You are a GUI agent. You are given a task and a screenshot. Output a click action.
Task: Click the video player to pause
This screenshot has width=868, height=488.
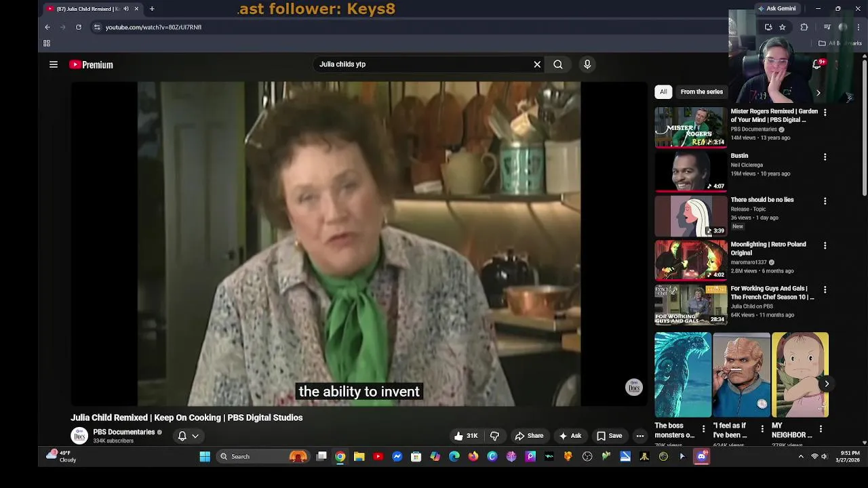click(359, 244)
